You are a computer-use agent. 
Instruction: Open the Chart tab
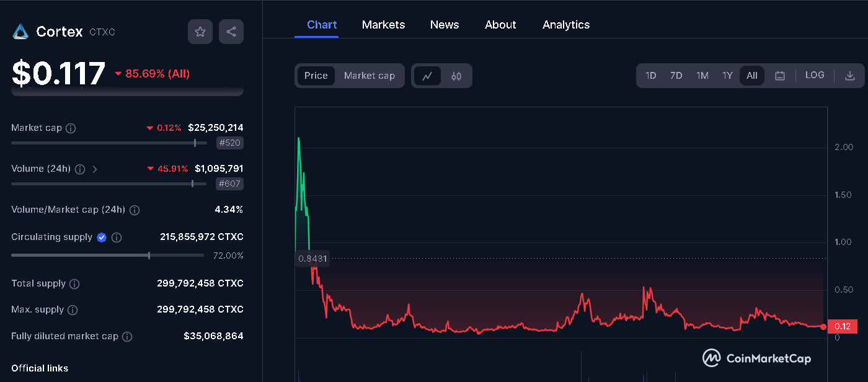tap(322, 25)
